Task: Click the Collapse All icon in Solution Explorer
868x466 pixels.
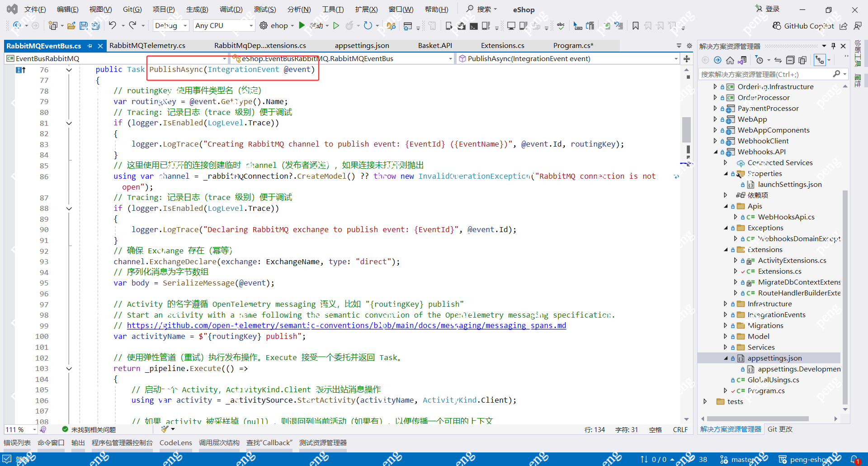Action: 790,59
